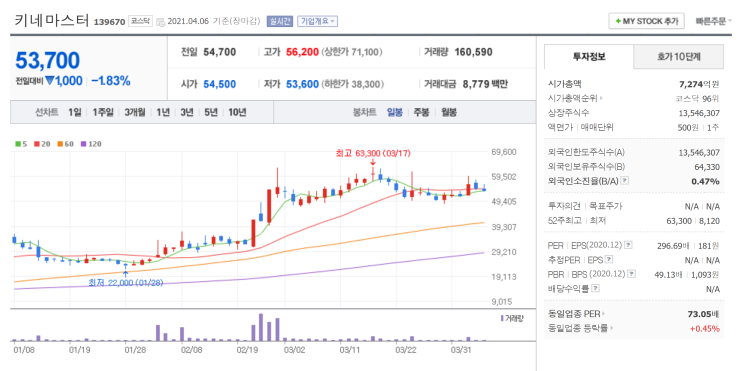Click the MY STOCK 추가 button

pyautogui.click(x=646, y=21)
